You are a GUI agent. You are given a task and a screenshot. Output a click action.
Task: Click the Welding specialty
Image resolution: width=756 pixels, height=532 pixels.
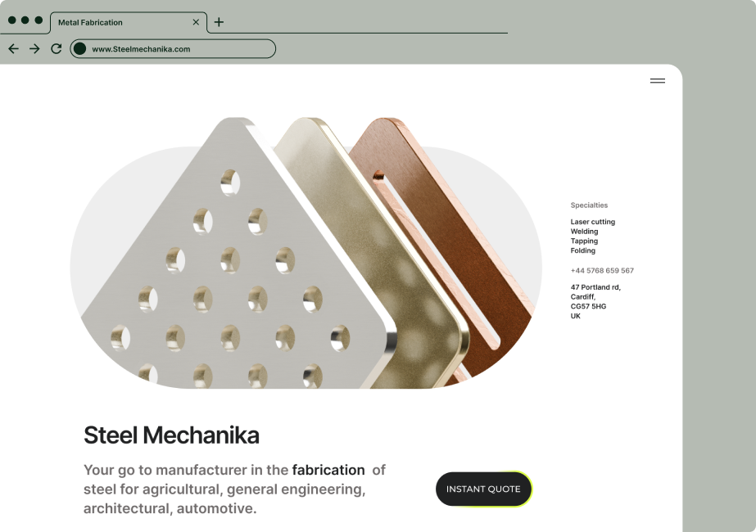[584, 232]
